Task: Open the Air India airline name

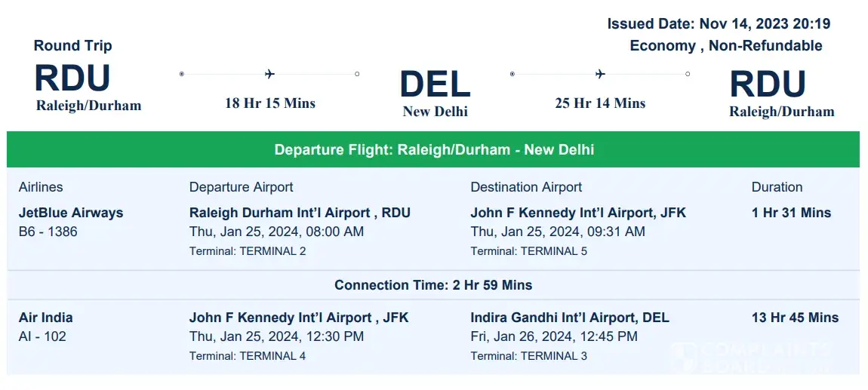Action: click(45, 318)
